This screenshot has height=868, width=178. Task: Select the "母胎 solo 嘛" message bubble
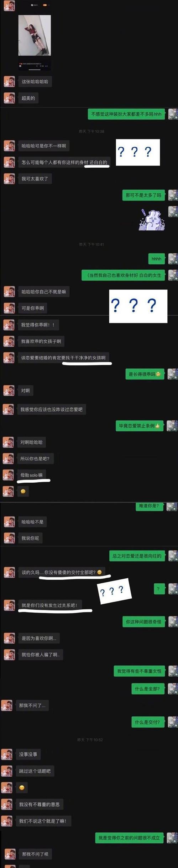point(31,475)
